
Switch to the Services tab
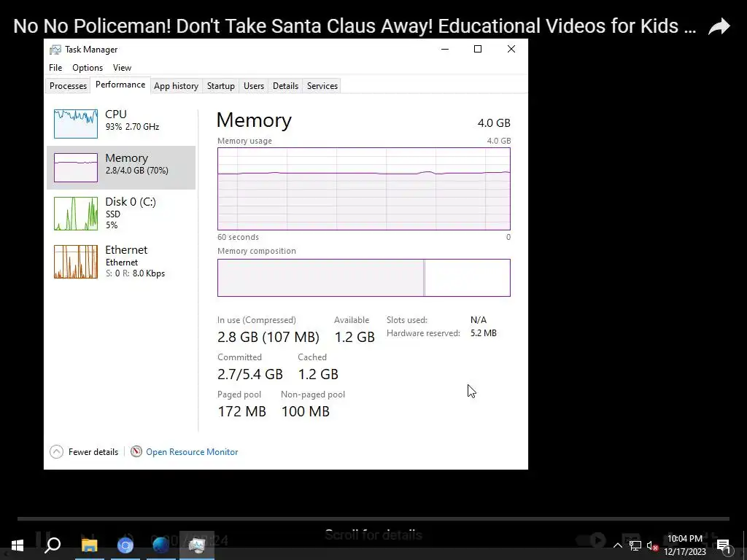click(x=322, y=86)
